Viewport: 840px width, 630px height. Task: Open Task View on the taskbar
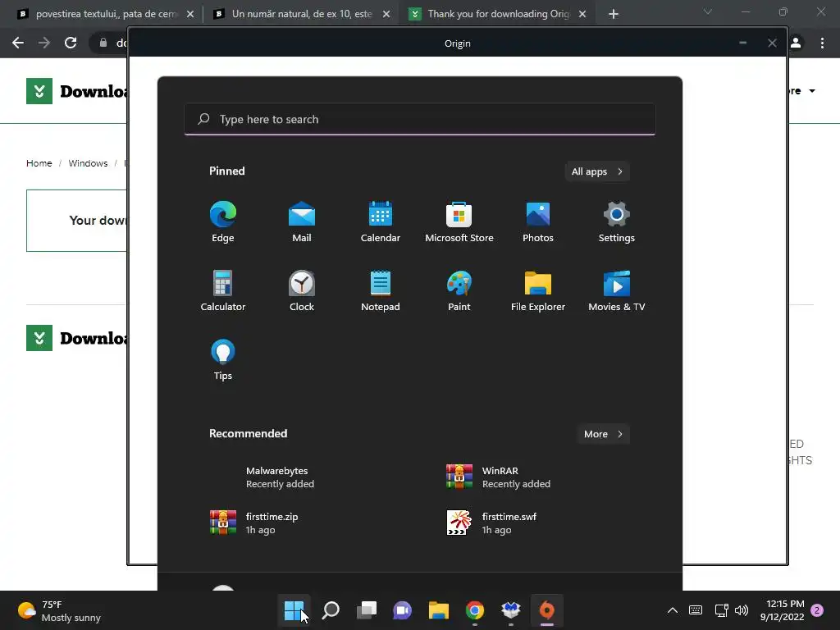click(x=367, y=610)
